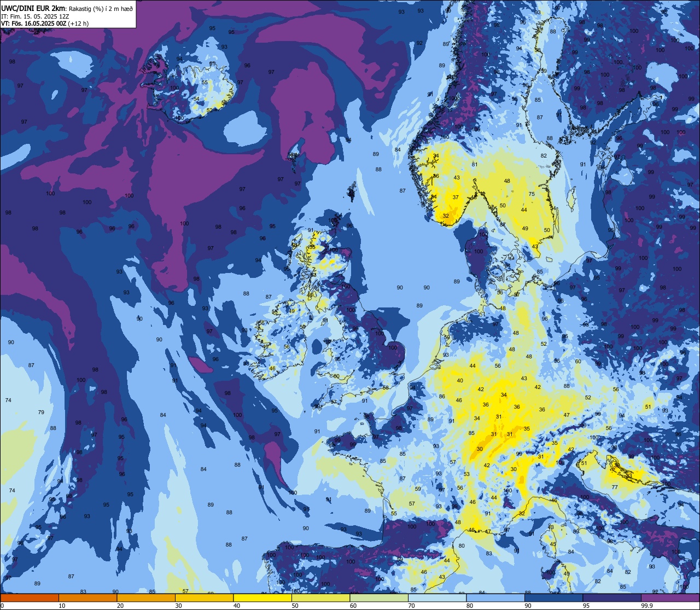Screen dimensions: 700x610
Task: Select the 95–99.9 navy legend segment
Action: click(612, 597)
